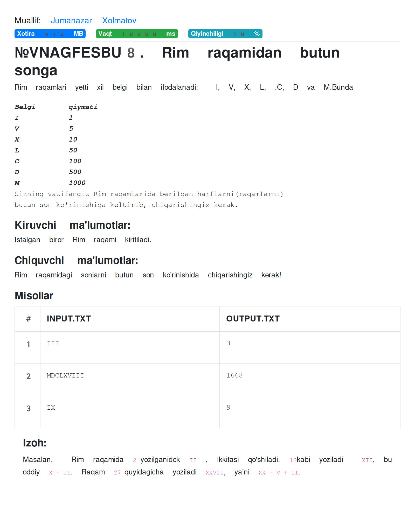
Task: Click the sample input III cell
Action: point(53,344)
